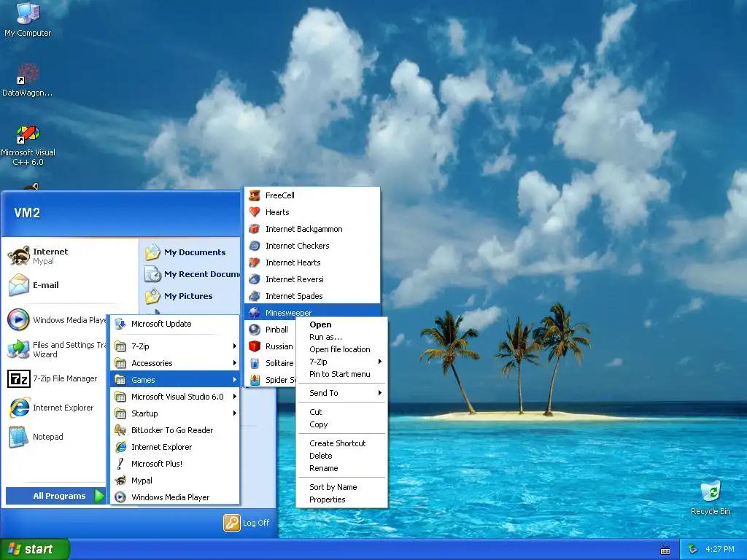Click the All Programs green arrow
The image size is (747, 560).
[x=99, y=496]
